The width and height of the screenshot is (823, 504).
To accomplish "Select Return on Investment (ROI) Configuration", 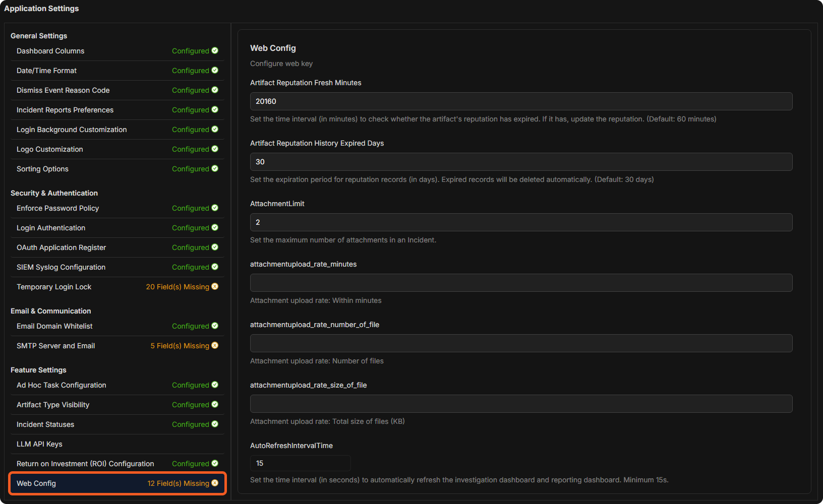I will (x=117, y=464).
